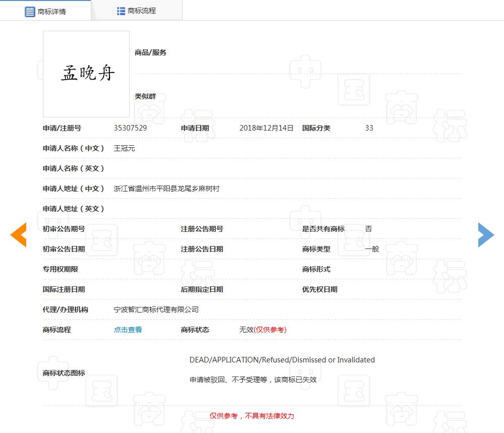Screen dimensions: 504x433
Task: Click the registration number 35307529
Action: click(x=130, y=128)
